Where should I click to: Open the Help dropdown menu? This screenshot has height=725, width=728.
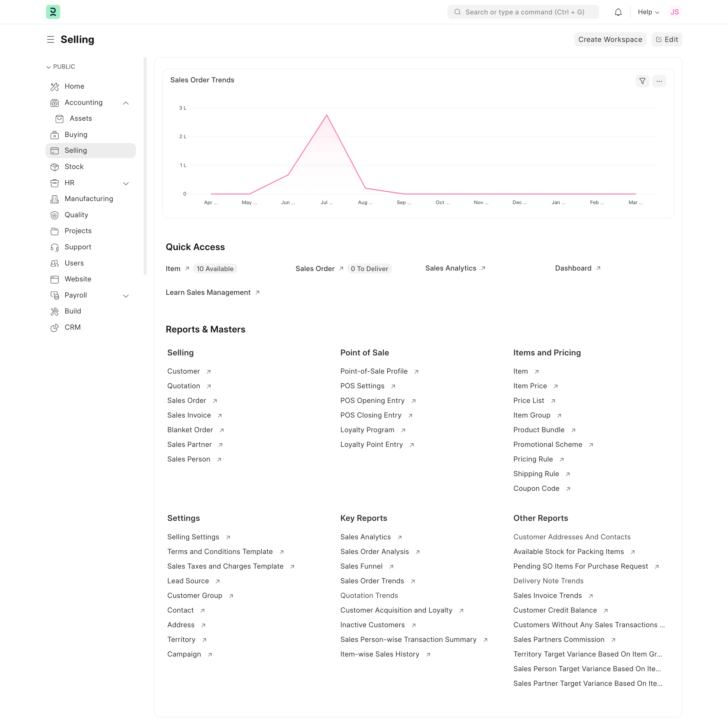[648, 12]
